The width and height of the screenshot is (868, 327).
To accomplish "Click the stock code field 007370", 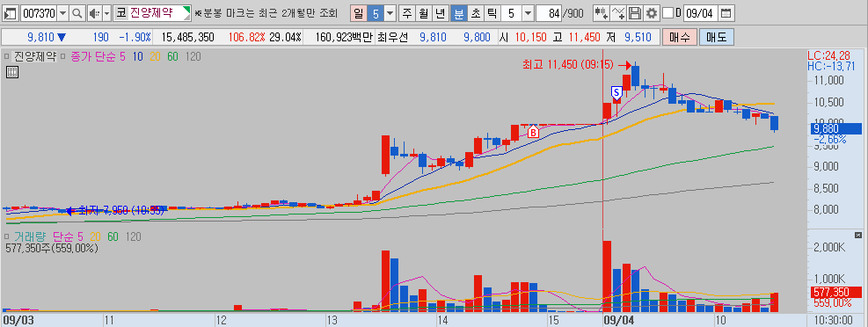I will [x=39, y=12].
